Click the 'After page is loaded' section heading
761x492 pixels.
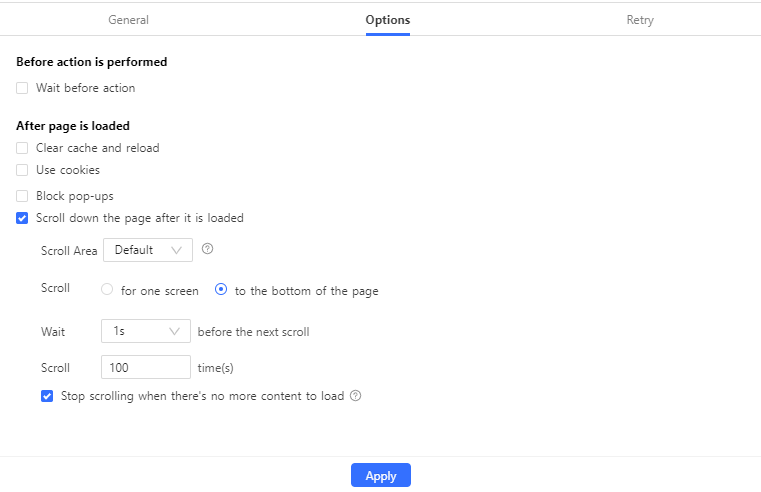73,126
